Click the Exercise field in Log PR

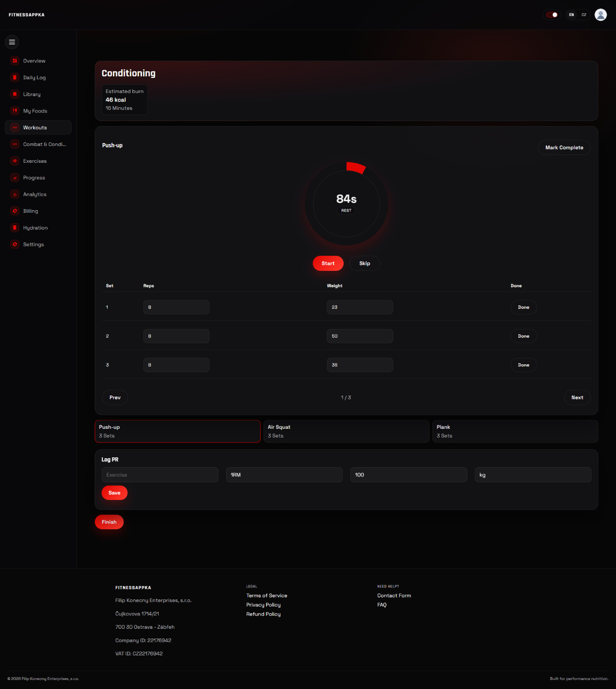(160, 475)
